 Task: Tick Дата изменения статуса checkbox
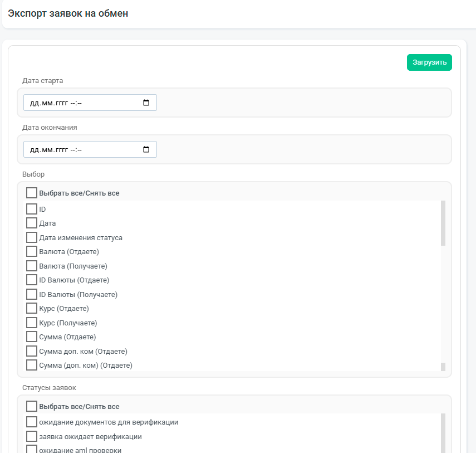(x=32, y=237)
